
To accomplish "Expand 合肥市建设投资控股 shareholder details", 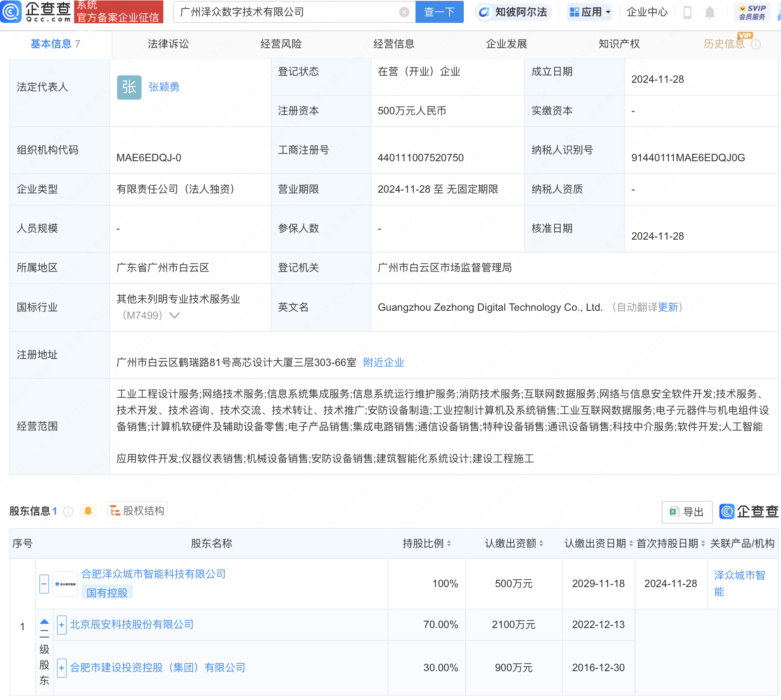I will (x=62, y=668).
